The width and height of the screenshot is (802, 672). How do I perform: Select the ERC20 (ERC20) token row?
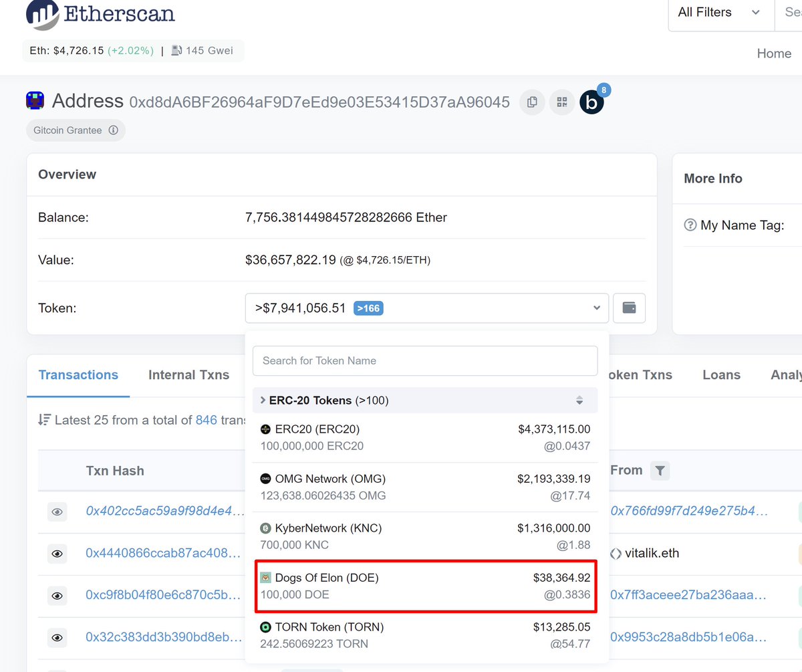(425, 437)
